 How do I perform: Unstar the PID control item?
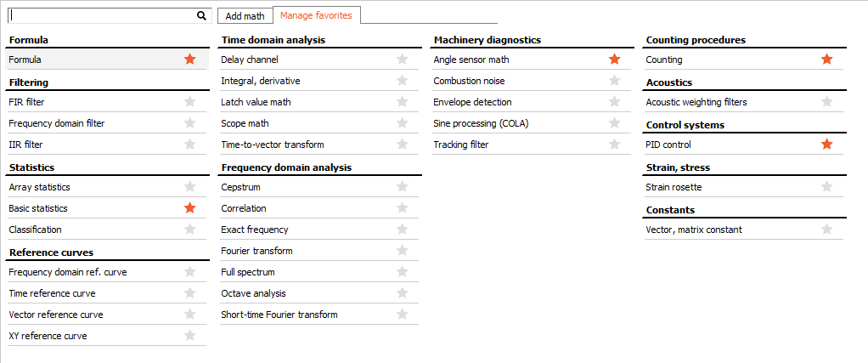point(826,145)
